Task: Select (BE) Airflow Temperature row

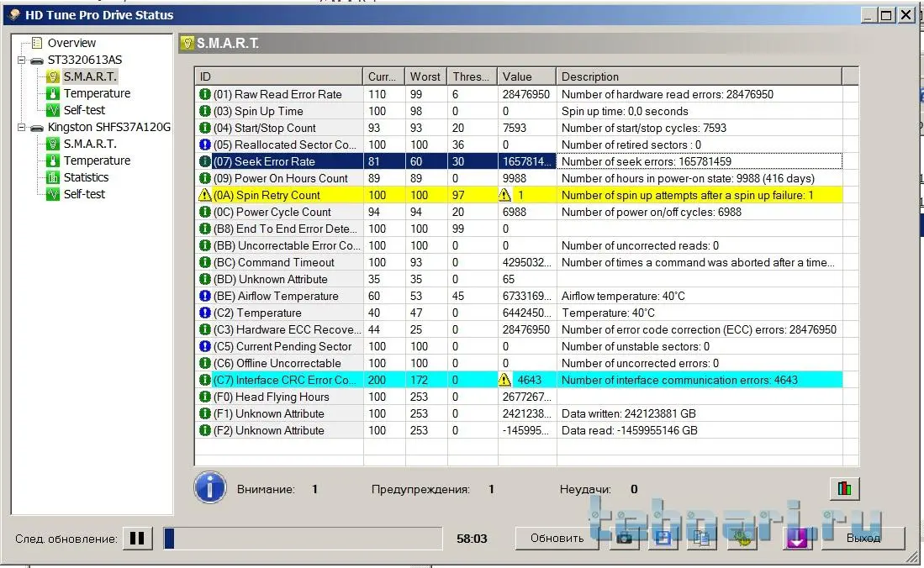Action: click(x=519, y=296)
